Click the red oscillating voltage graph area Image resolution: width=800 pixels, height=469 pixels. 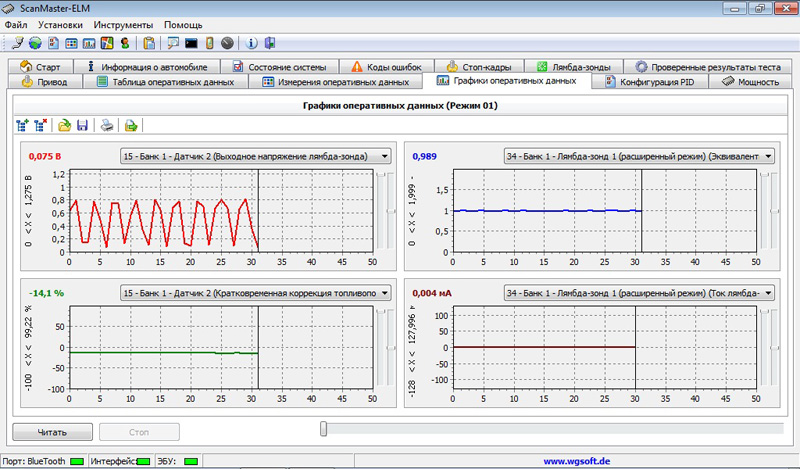click(x=221, y=211)
